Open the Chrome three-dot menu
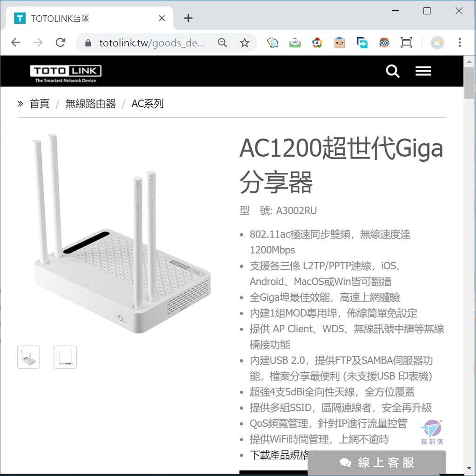476x476 pixels. point(460,42)
